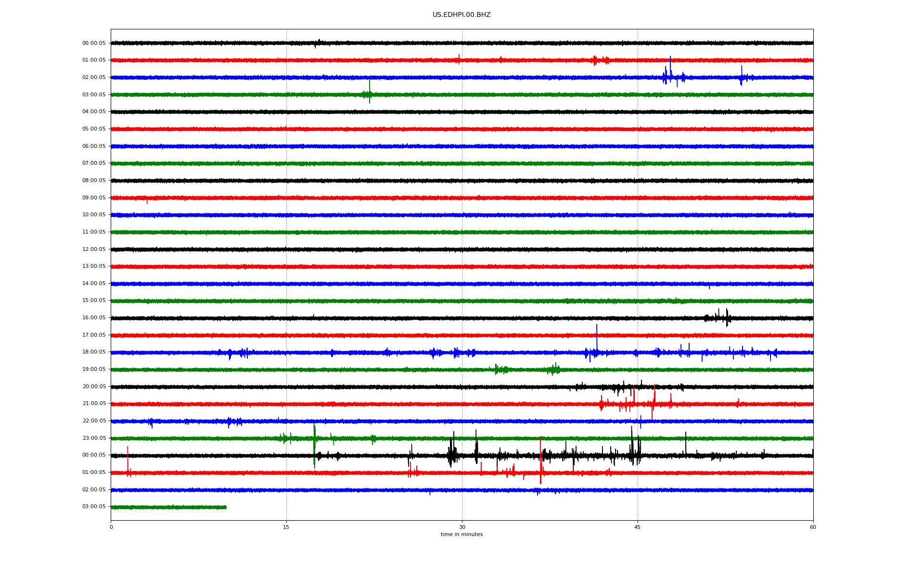
Task: Click the x-axis tick label 30
Action: coord(462,527)
